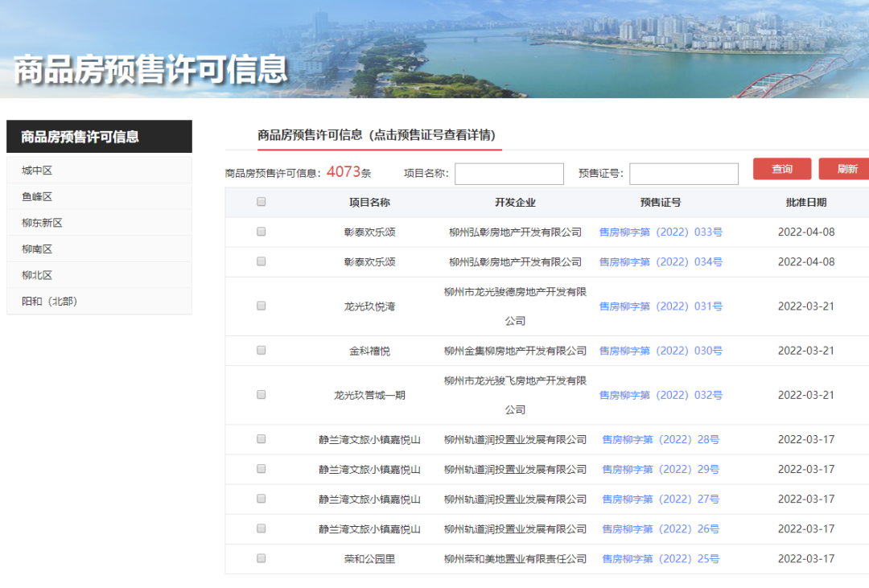Go to 柳南区 in the sidebar
The image size is (869, 588).
click(x=37, y=249)
